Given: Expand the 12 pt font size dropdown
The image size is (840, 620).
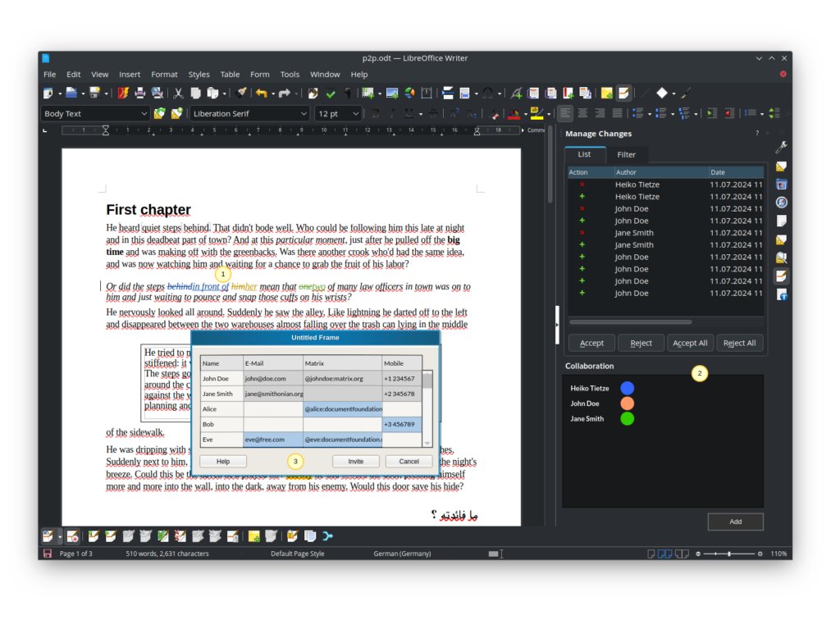Looking at the screenshot, I should point(355,113).
